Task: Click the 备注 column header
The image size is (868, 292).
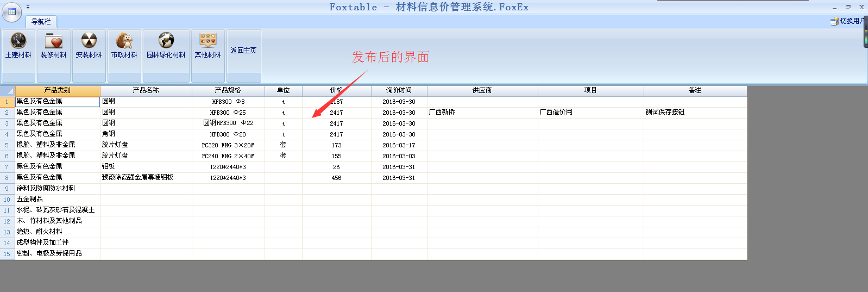Action: pos(695,90)
